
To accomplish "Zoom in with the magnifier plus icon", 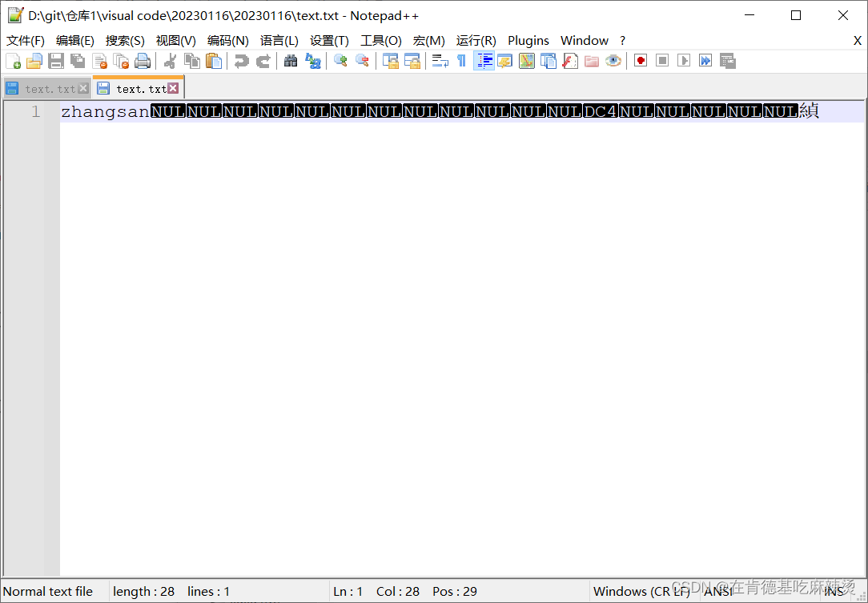I will click(340, 60).
